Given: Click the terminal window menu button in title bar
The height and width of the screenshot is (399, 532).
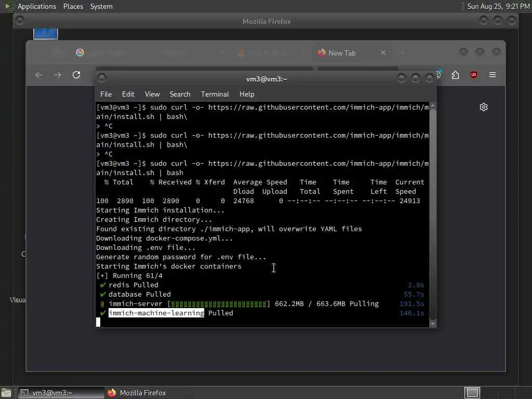Looking at the screenshot, I should (x=102, y=78).
